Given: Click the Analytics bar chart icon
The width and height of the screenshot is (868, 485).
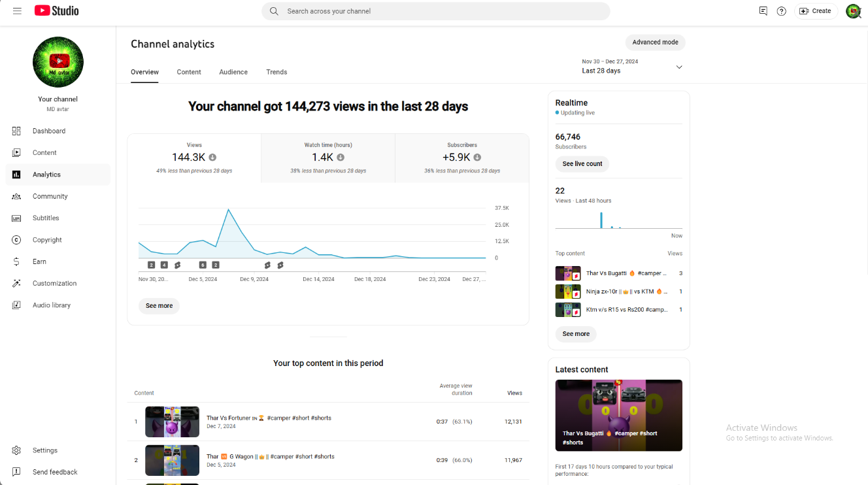Looking at the screenshot, I should pos(16,175).
